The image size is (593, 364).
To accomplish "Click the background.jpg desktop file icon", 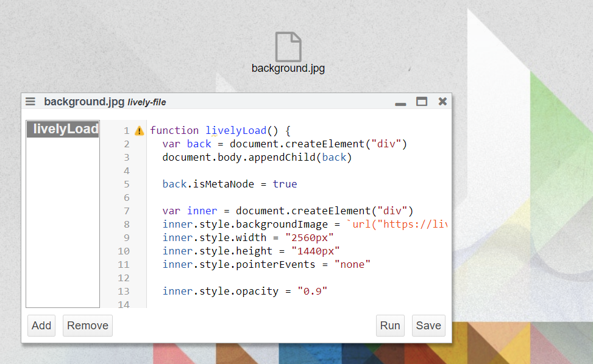I will coord(288,47).
